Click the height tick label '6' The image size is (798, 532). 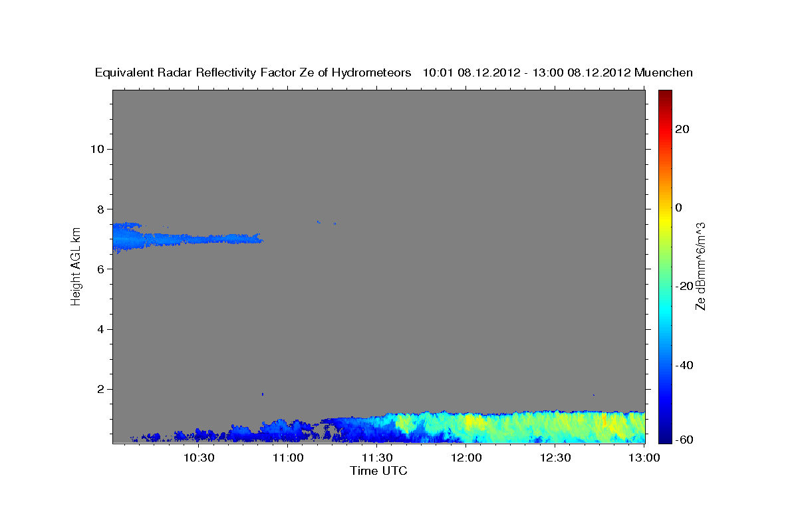101,269
